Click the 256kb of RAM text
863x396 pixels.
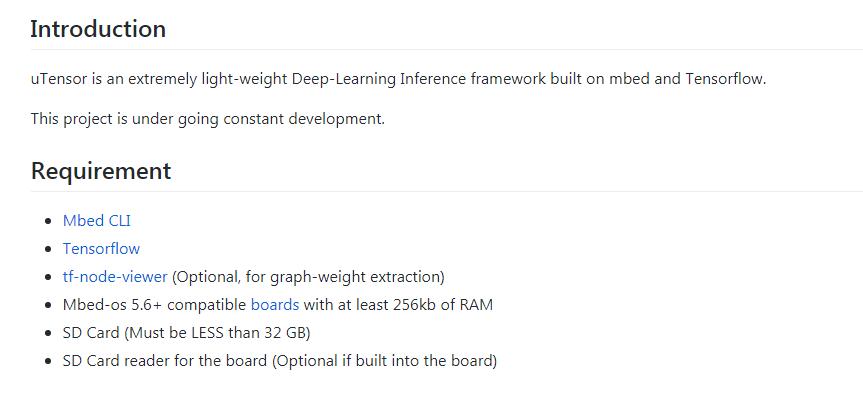pyautogui.click(x=443, y=305)
